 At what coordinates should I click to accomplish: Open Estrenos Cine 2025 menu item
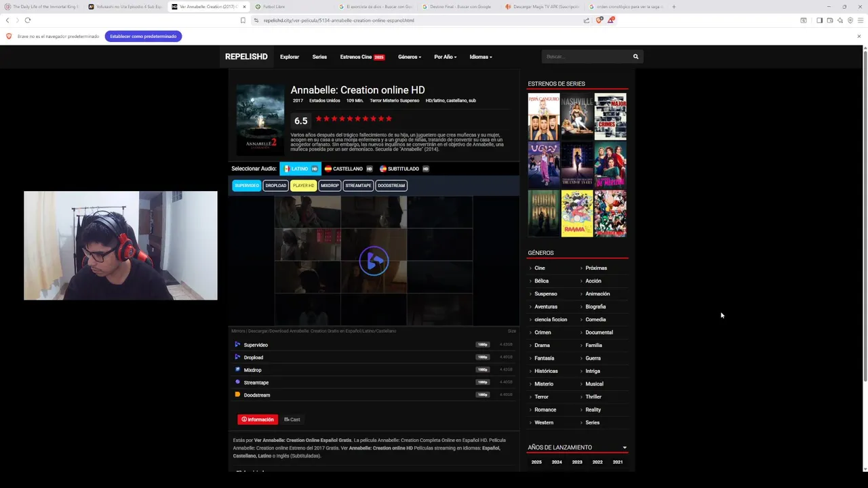362,57
